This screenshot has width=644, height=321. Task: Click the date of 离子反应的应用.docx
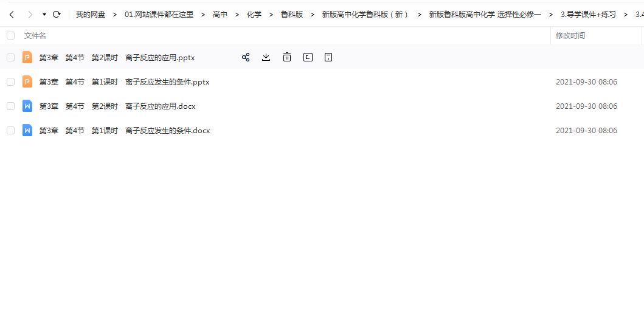(586, 106)
